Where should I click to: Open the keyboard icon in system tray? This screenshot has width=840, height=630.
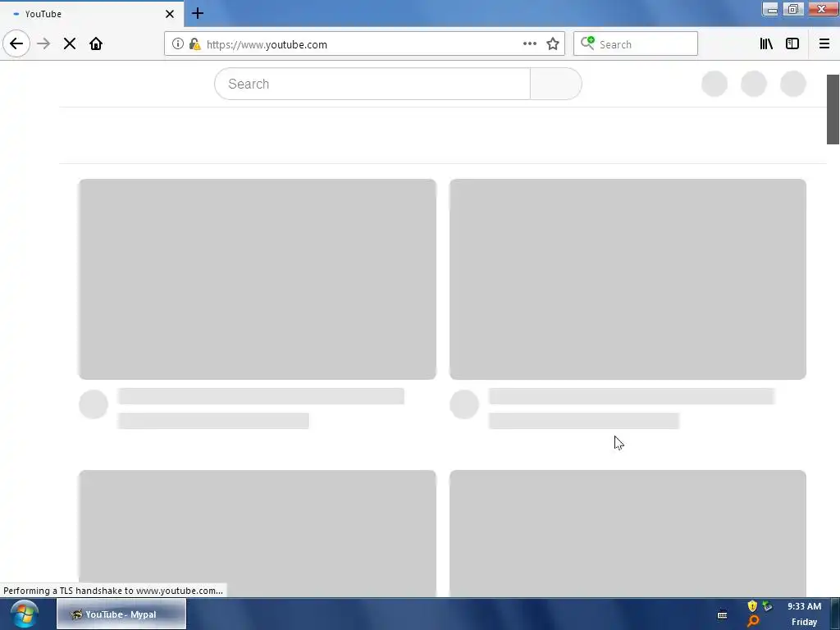click(722, 614)
